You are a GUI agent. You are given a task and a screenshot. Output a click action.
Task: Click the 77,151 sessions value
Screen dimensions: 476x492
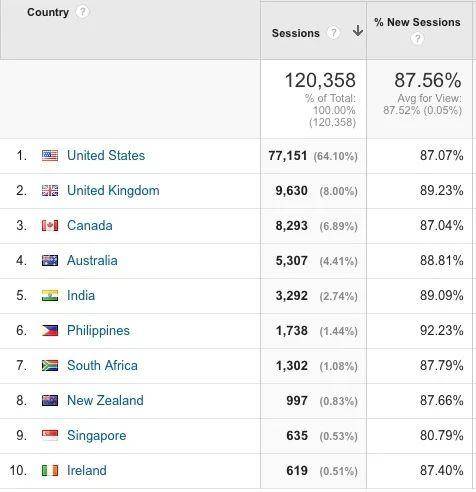tap(288, 156)
